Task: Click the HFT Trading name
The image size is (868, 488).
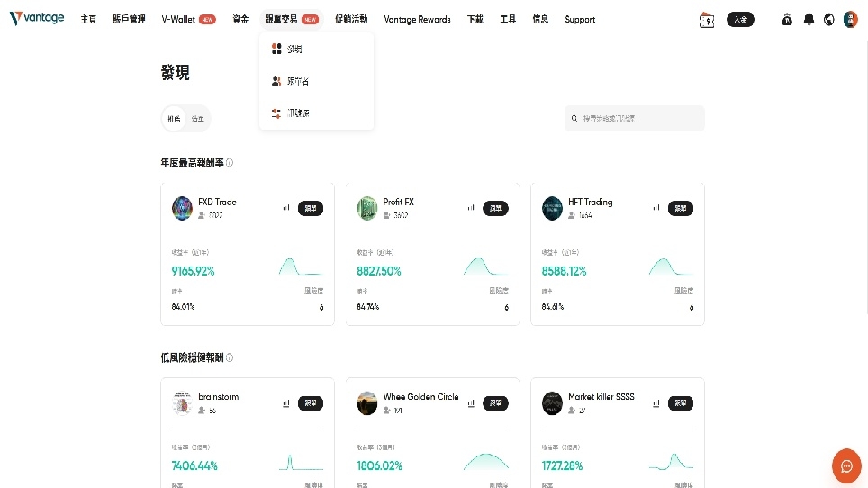Action: 590,202
